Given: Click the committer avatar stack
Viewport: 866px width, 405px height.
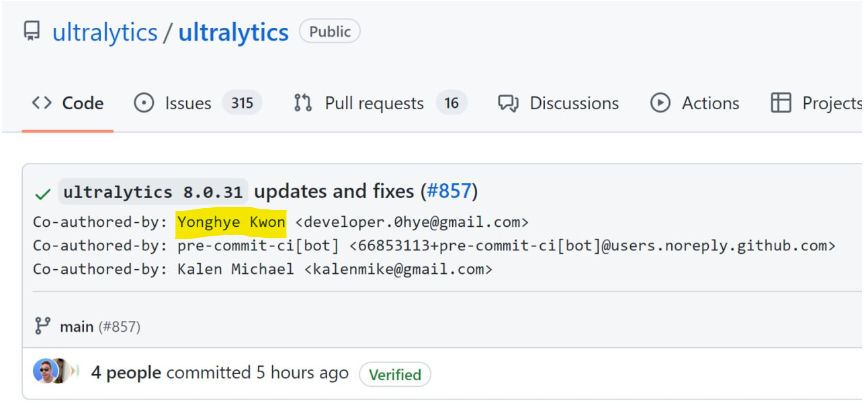Looking at the screenshot, I should point(56,371).
